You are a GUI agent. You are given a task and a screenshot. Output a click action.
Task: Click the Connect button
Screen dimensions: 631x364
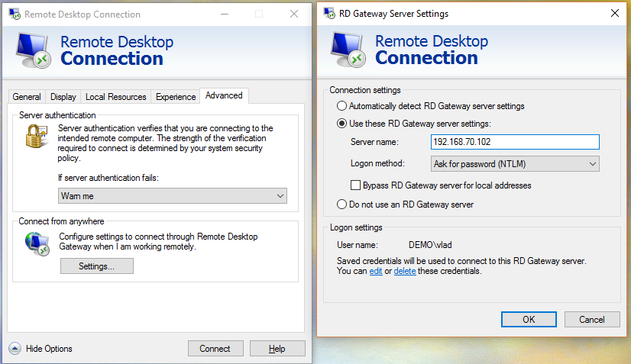pyautogui.click(x=215, y=348)
